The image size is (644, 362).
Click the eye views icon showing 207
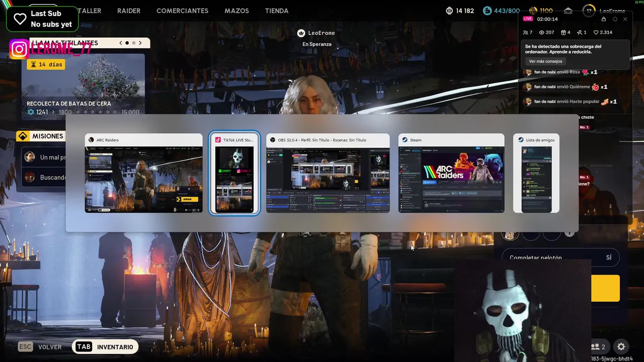pos(542,32)
